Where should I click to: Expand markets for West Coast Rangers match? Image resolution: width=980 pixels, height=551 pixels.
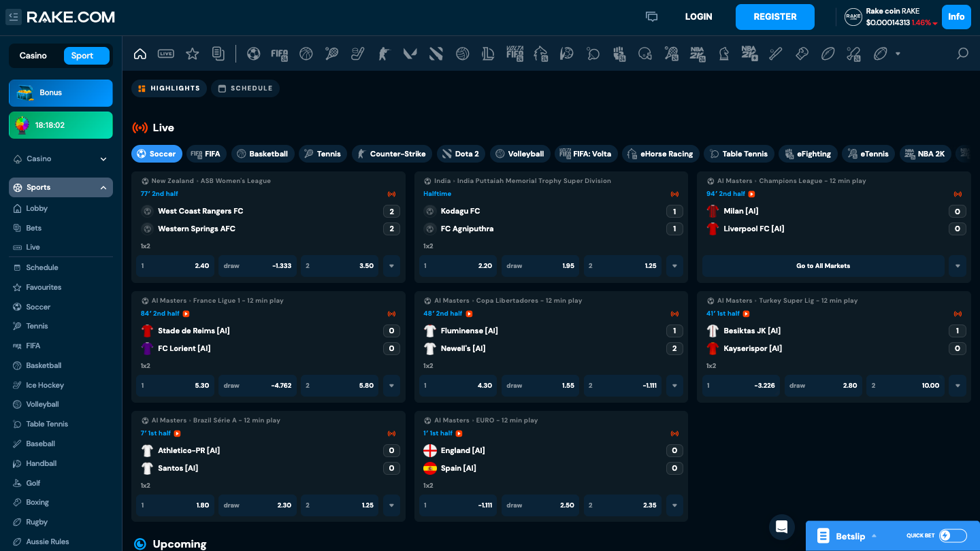tap(391, 266)
